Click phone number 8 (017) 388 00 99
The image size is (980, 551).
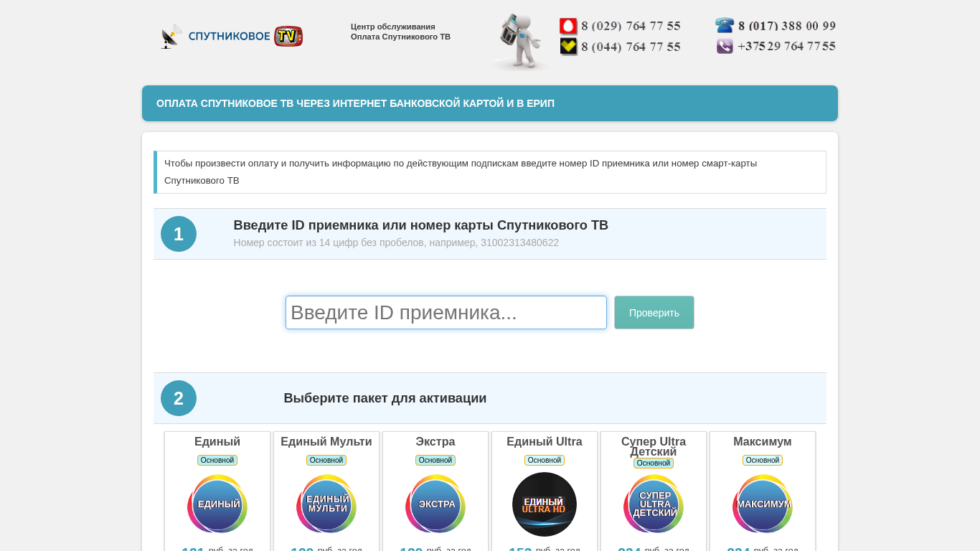click(787, 26)
